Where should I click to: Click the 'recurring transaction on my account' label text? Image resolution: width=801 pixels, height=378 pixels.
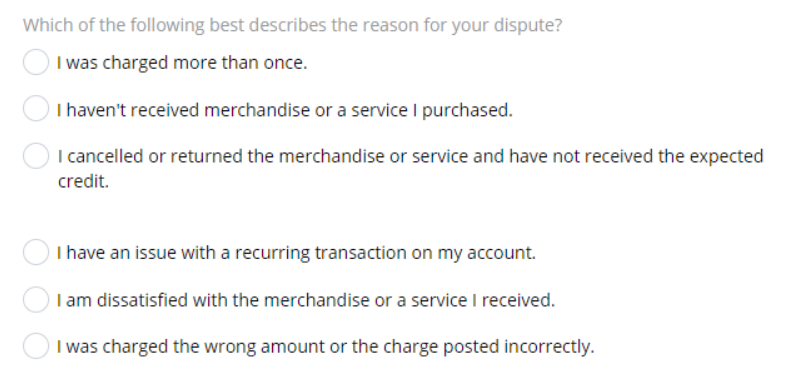coord(385,253)
